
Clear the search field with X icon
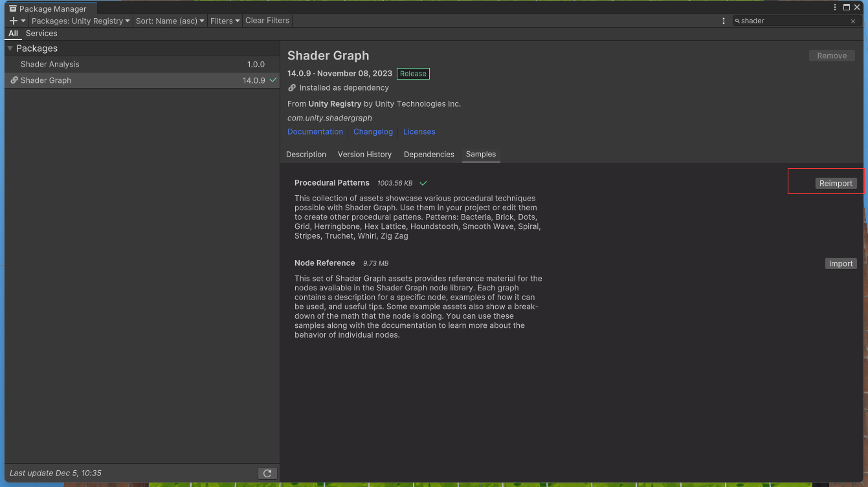pos(852,21)
